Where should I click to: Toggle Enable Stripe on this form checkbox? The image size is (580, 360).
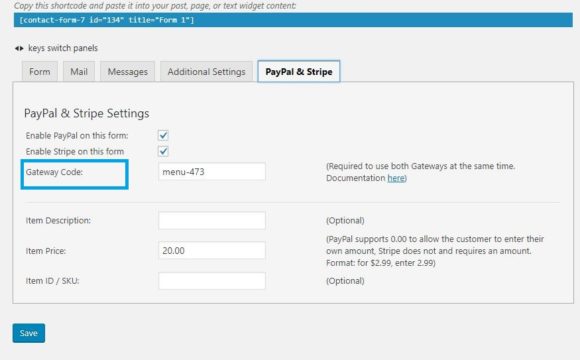[163, 151]
